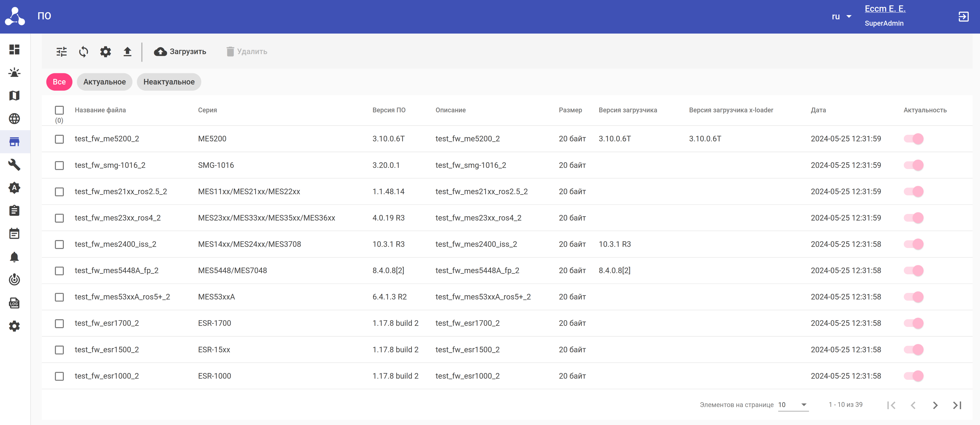Click the Загрузить upload button
Viewport: 980px width, 425px height.
tap(180, 51)
